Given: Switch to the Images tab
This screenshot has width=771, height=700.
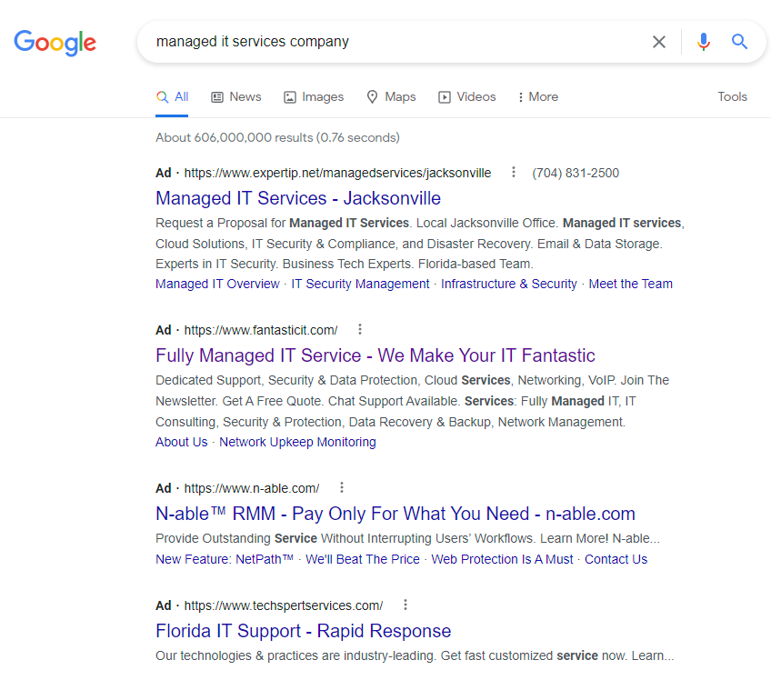Looking at the screenshot, I should 314,97.
